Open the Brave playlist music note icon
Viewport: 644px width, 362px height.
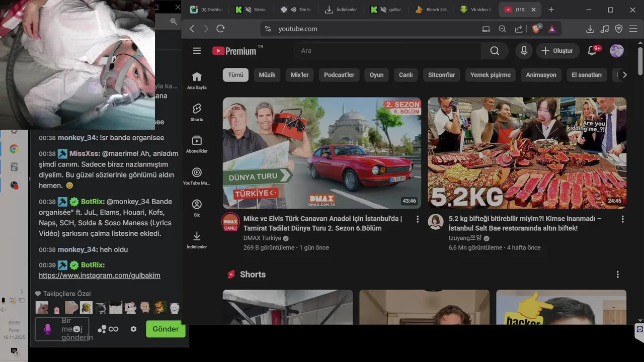click(x=605, y=29)
